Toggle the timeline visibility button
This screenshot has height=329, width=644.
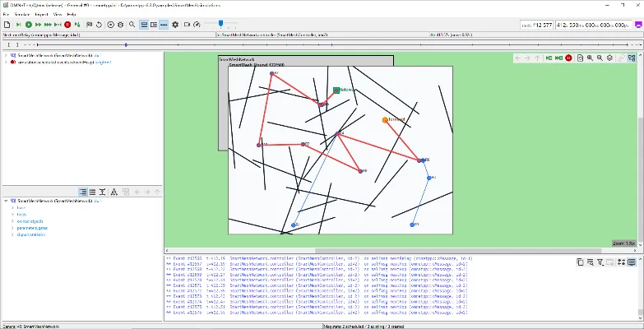coord(164,25)
